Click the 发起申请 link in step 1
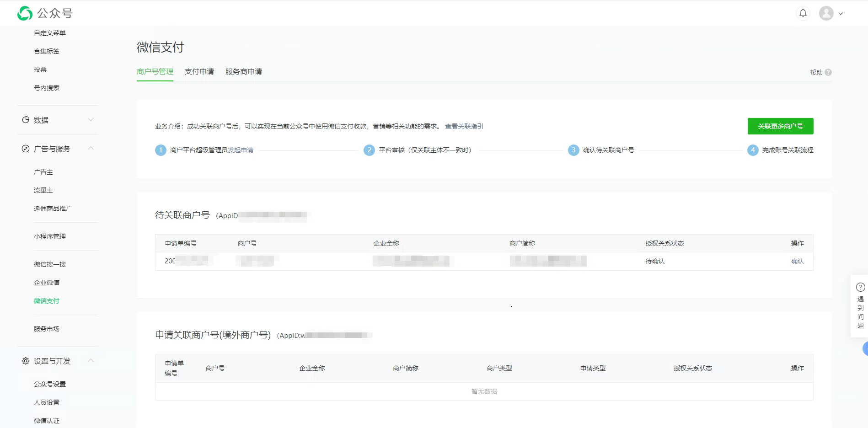Image resolution: width=868 pixels, height=428 pixels. tap(241, 150)
